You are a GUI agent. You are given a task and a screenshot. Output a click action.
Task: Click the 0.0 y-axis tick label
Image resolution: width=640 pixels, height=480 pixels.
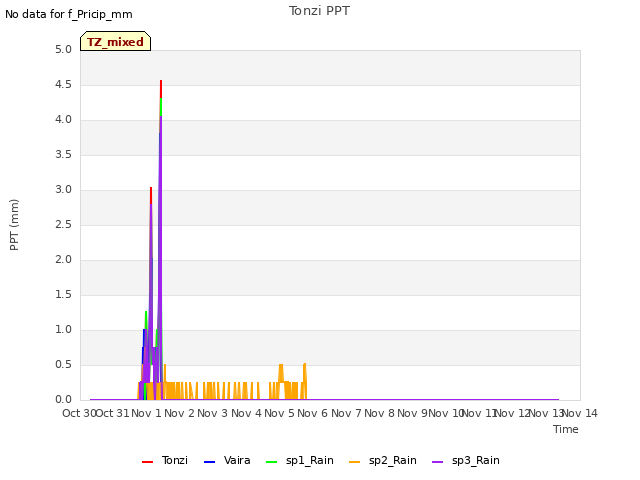[x=63, y=400]
